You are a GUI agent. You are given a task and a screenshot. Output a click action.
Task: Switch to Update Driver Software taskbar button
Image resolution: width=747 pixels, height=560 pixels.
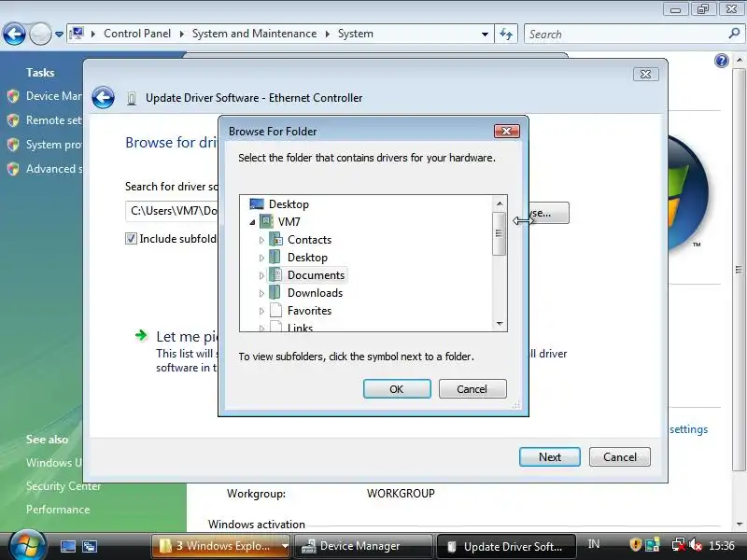[506, 546]
